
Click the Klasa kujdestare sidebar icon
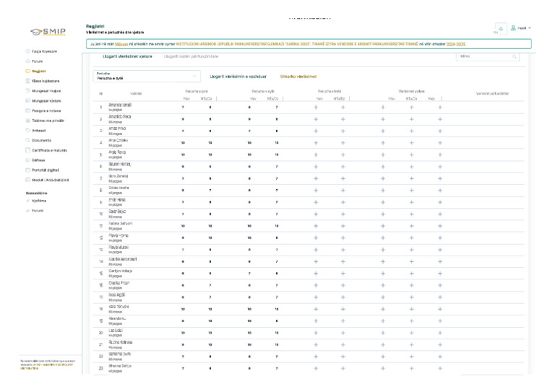click(x=27, y=82)
